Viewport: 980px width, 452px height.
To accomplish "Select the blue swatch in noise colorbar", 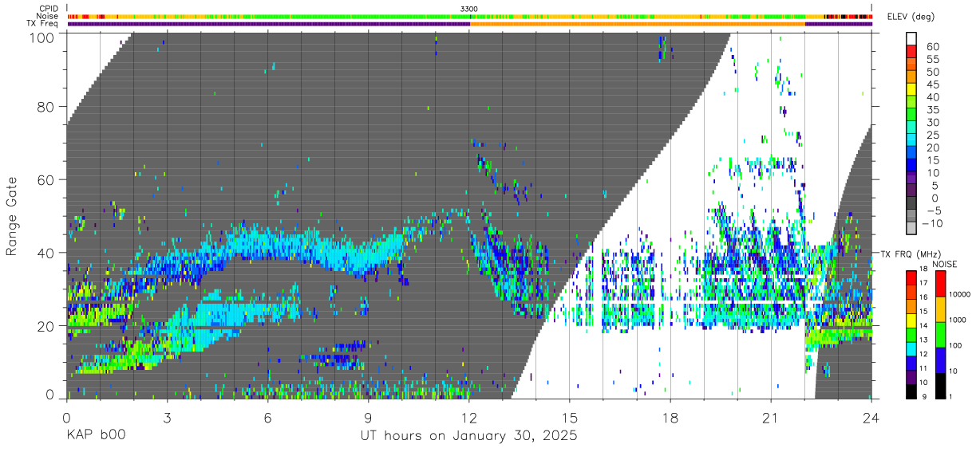I will 940,360.
